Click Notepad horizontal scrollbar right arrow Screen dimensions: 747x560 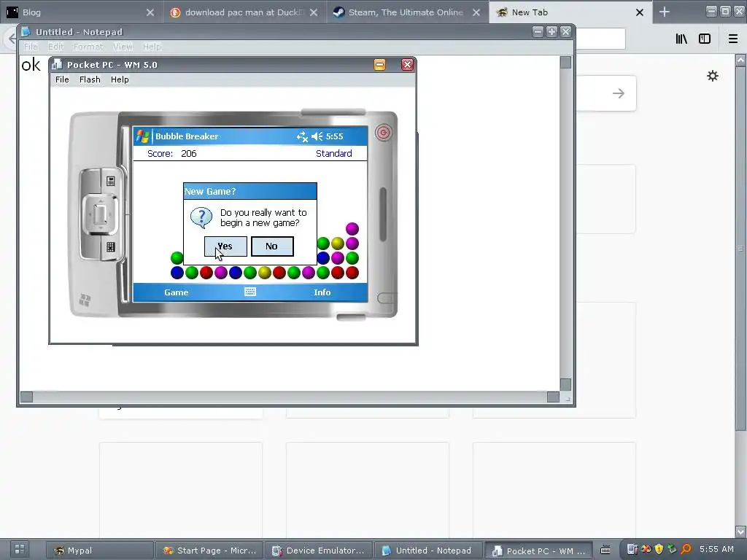coord(553,397)
